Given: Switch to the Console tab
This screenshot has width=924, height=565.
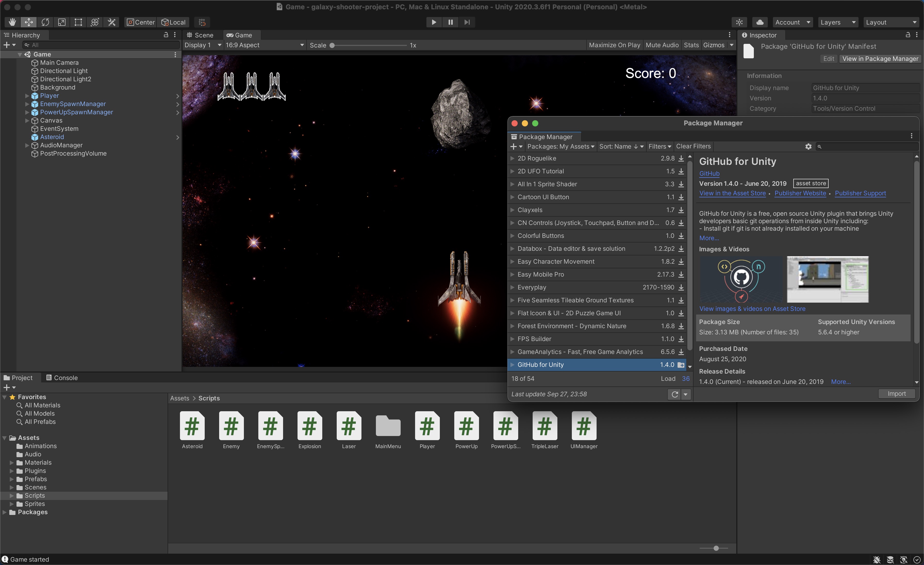Looking at the screenshot, I should click(62, 378).
